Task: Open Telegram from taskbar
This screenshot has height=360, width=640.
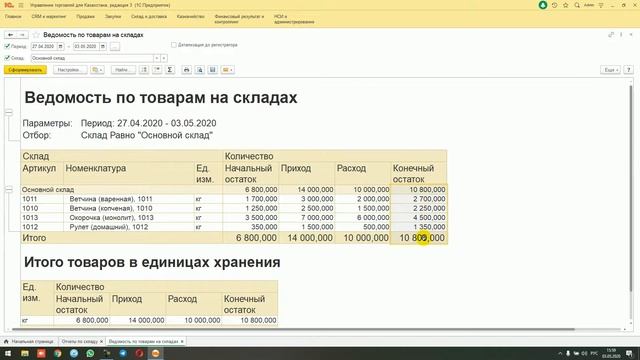Action: pyautogui.click(x=123, y=353)
